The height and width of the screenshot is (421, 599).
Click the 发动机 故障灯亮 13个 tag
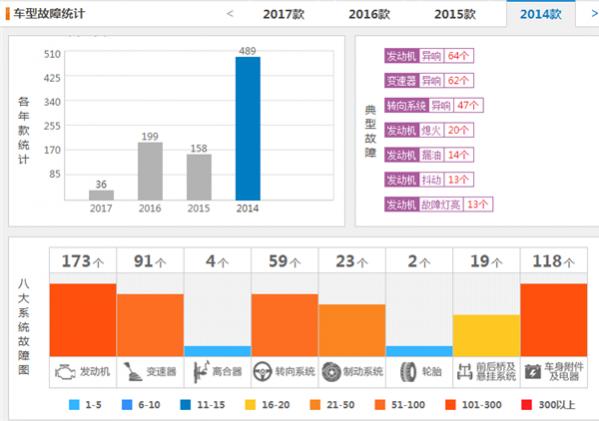coord(439,204)
